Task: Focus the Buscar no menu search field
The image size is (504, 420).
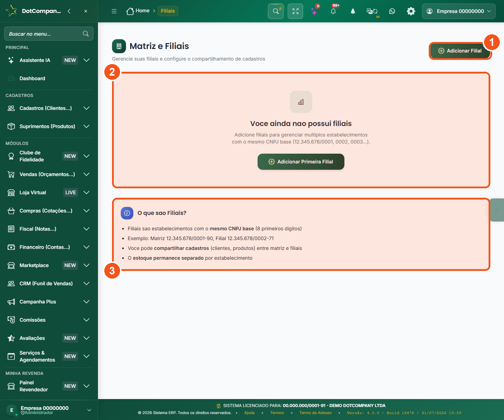Action: (49, 34)
